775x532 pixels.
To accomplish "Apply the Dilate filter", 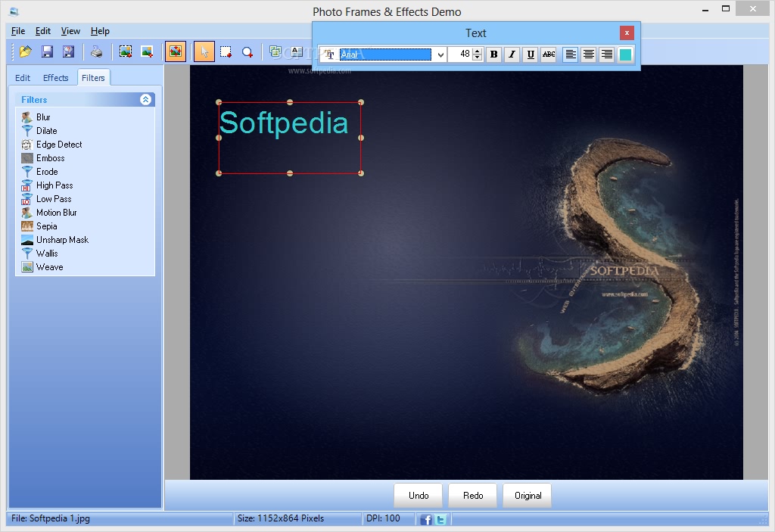I will pos(39,130).
